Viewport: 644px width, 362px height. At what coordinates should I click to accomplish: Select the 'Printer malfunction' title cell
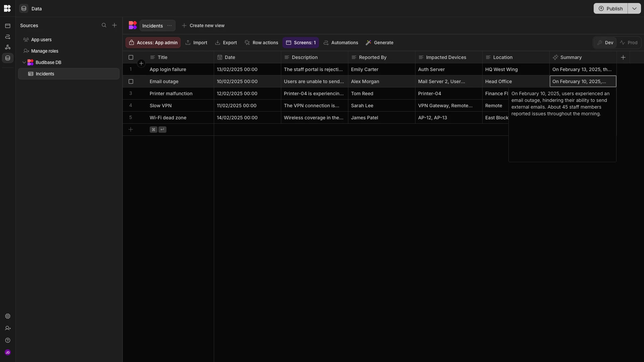(180, 94)
